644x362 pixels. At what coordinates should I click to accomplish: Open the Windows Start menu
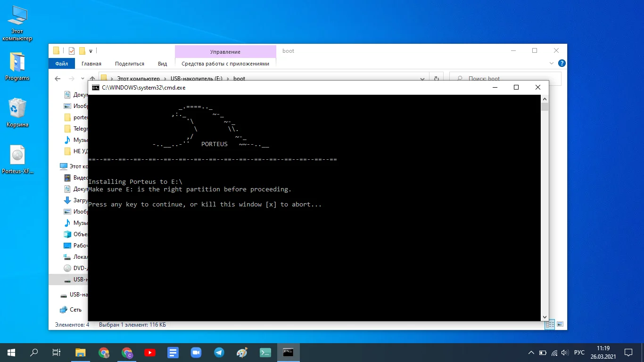pyautogui.click(x=11, y=352)
